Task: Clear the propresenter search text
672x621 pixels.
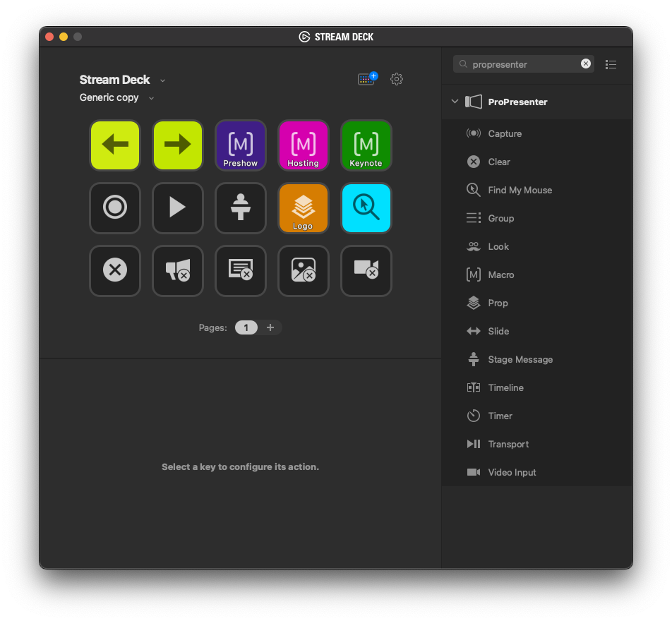Action: (585, 64)
